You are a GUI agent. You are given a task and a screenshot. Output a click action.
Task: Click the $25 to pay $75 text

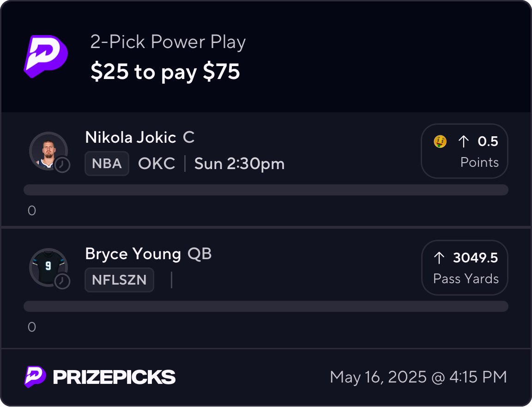(165, 72)
